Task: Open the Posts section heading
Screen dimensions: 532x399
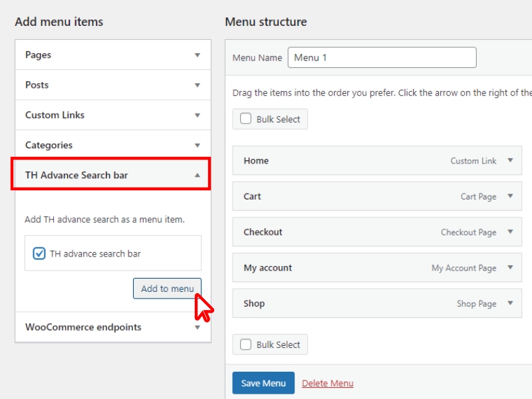Action: click(x=37, y=85)
